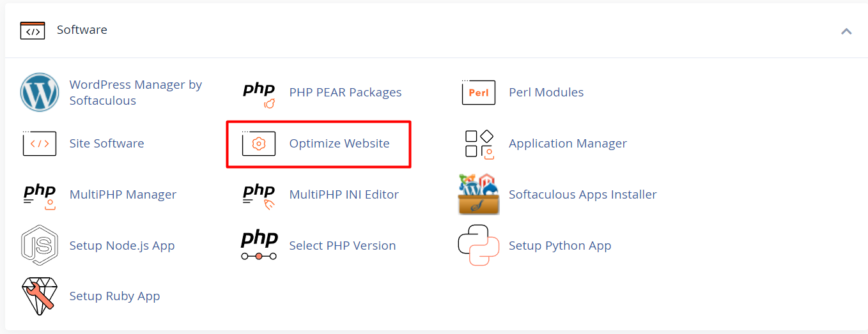
Task: Collapse the Software section chevron
Action: click(x=846, y=31)
